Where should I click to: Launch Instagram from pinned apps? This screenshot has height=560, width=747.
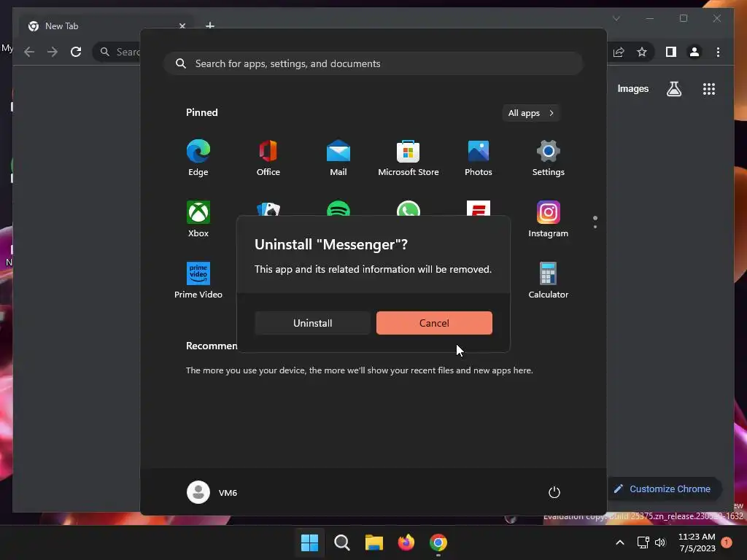[x=549, y=219]
